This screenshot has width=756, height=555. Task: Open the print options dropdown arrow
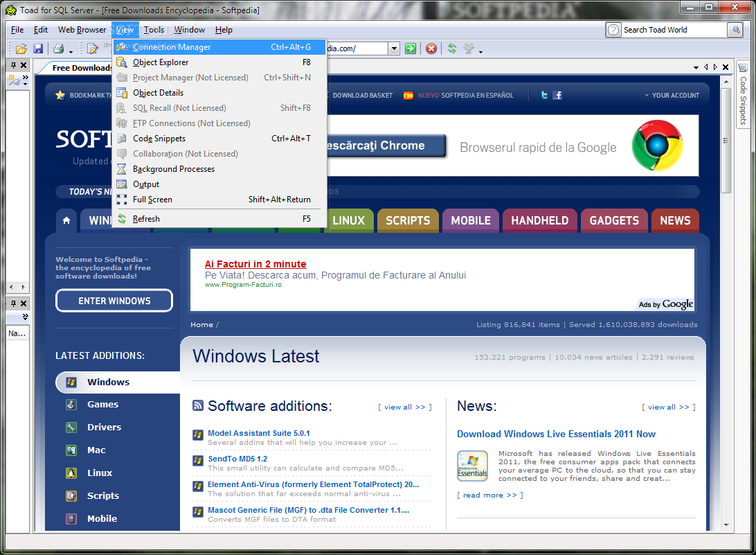[x=71, y=51]
